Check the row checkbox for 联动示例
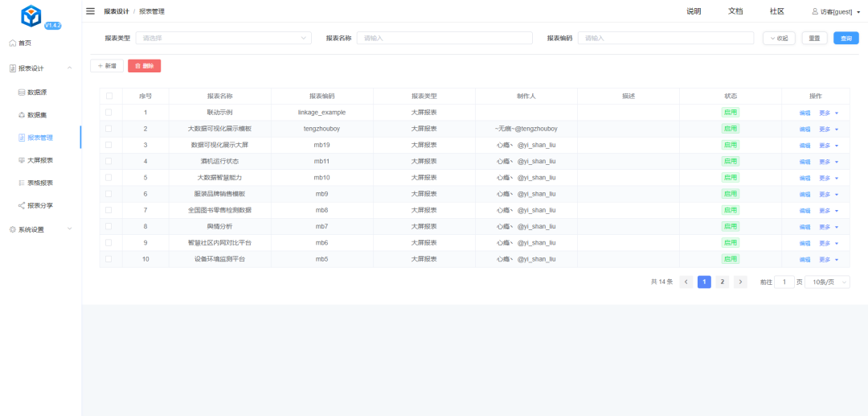This screenshot has height=416, width=868. point(108,113)
